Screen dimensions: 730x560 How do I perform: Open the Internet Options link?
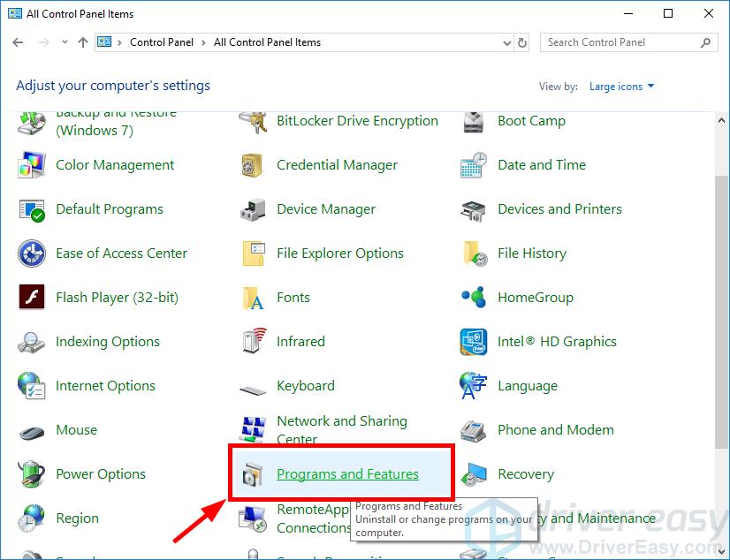coord(105,386)
